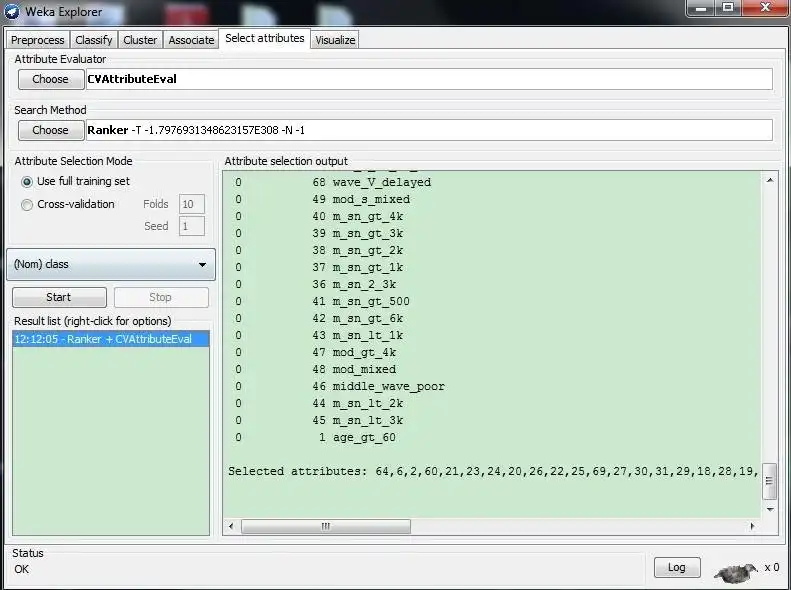Screen dimensions: 791x590
Task: Click Choose button for Search Method
Action: point(50,130)
